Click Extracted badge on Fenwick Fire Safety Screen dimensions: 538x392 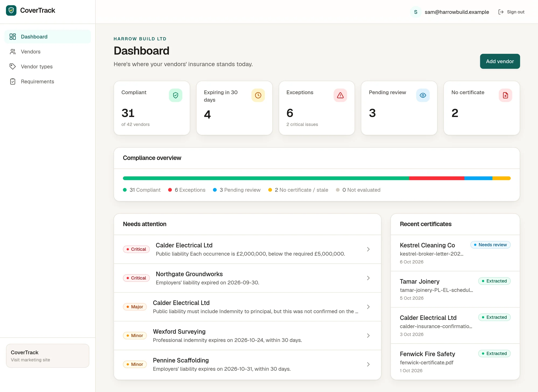click(494, 354)
